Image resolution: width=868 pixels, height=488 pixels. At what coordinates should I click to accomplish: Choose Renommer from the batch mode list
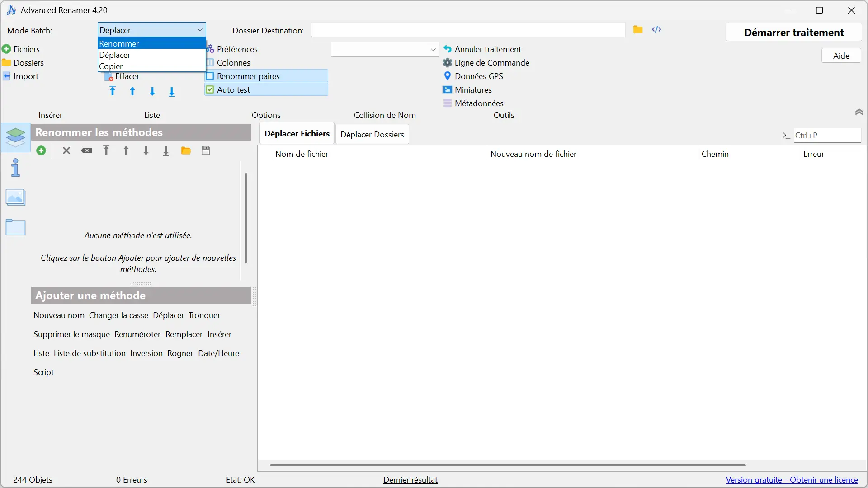(x=152, y=43)
